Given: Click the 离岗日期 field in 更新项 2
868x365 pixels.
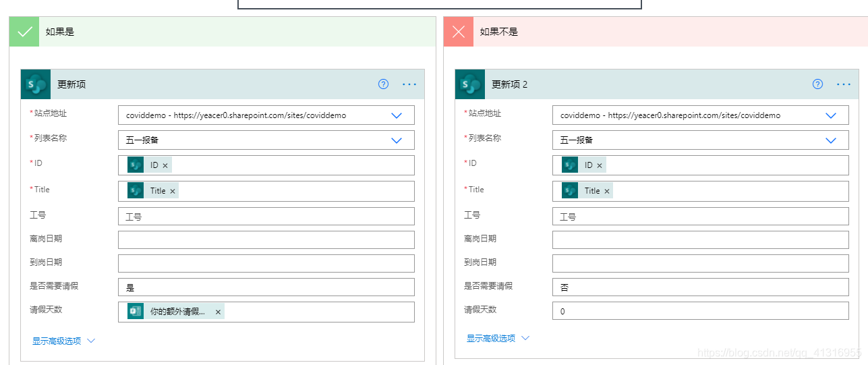Looking at the screenshot, I should 701,240.
